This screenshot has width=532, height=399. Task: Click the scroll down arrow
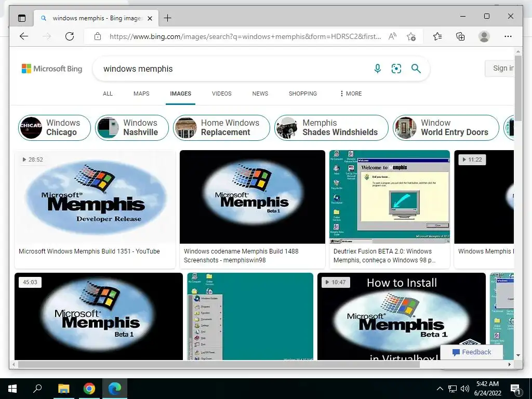pos(518,355)
